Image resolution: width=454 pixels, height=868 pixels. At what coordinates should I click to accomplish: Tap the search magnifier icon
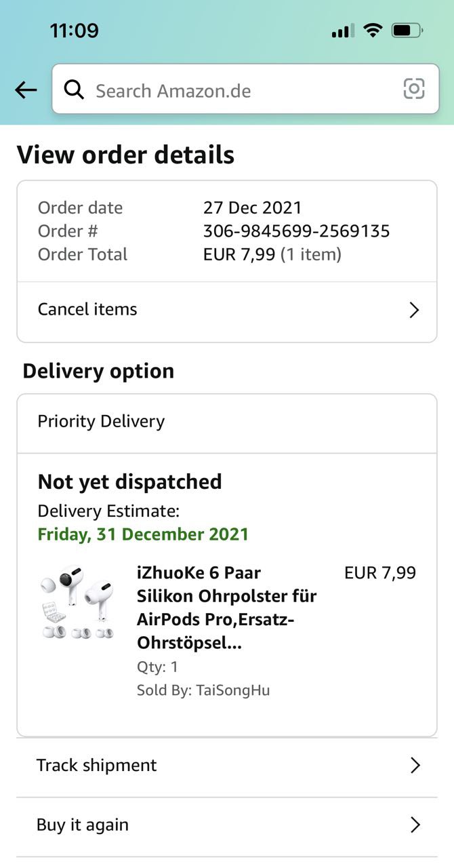[74, 90]
